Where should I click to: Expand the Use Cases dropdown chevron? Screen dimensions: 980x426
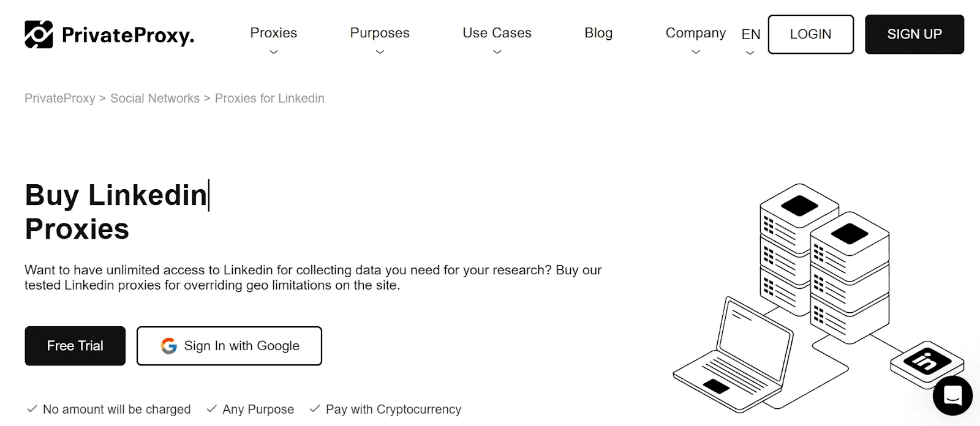497,52
